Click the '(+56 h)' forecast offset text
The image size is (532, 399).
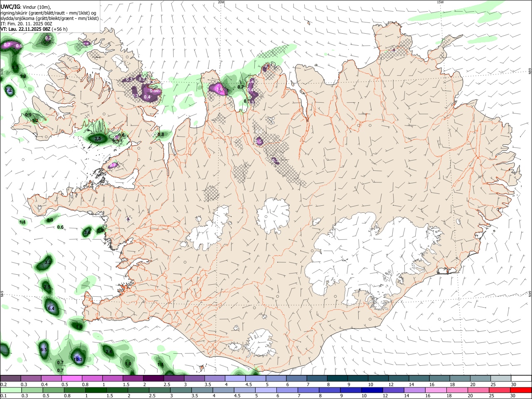(x=60, y=29)
